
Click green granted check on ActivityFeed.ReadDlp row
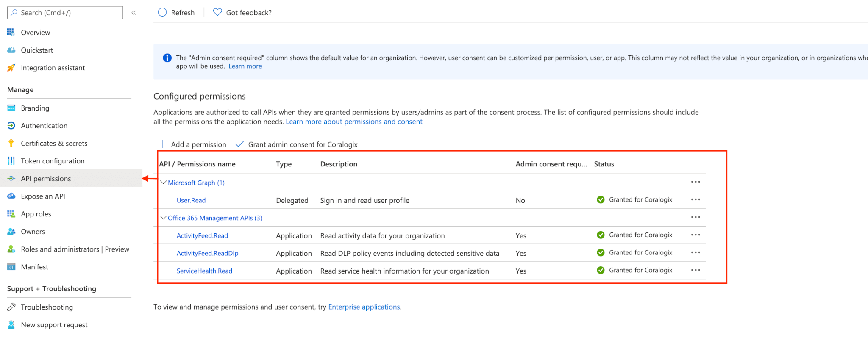coord(601,253)
